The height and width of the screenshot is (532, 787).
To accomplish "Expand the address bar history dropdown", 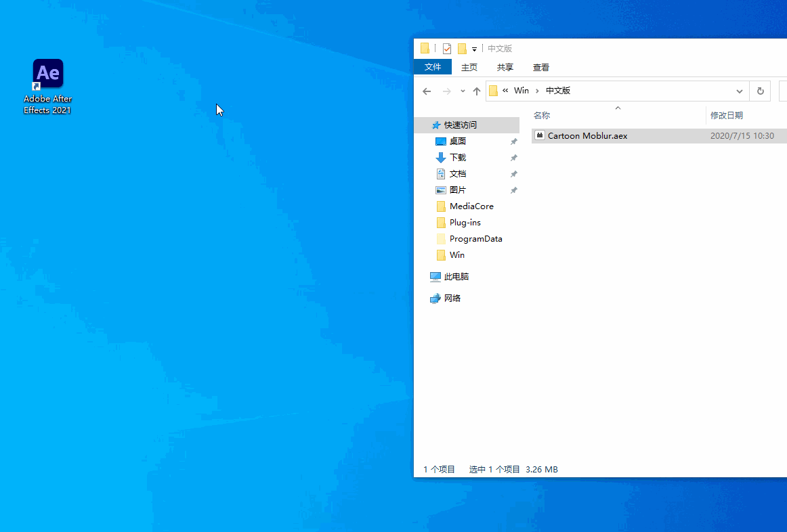I will pyautogui.click(x=740, y=91).
